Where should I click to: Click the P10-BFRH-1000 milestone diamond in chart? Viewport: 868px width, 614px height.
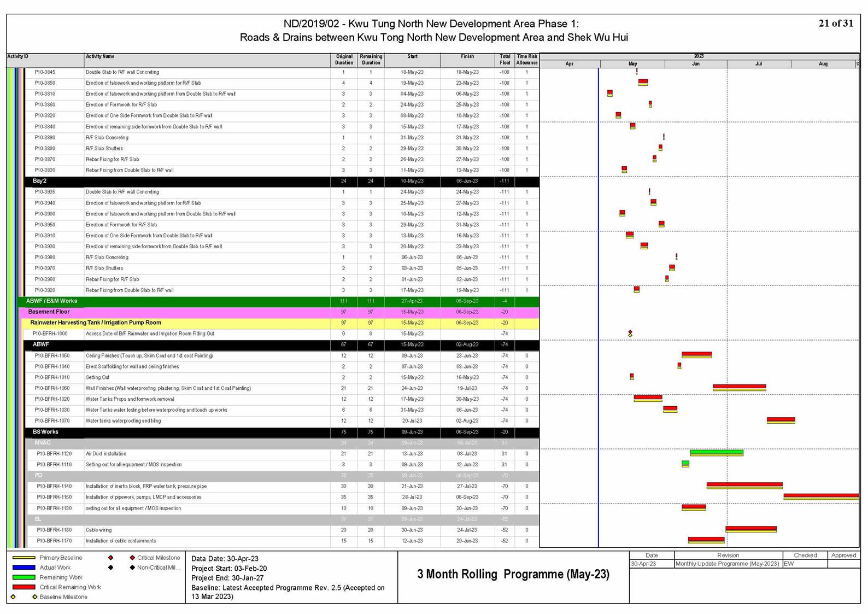(630, 333)
